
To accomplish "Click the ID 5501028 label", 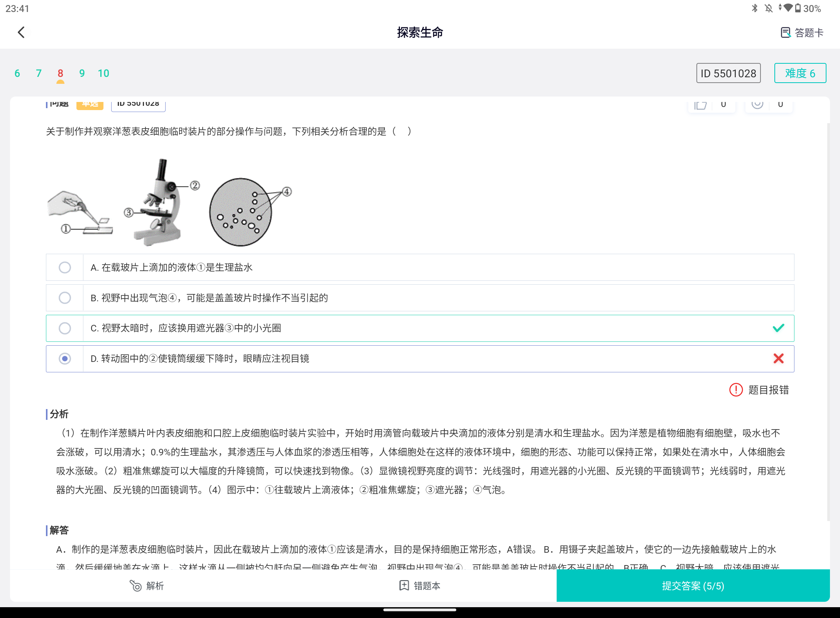I will [728, 73].
